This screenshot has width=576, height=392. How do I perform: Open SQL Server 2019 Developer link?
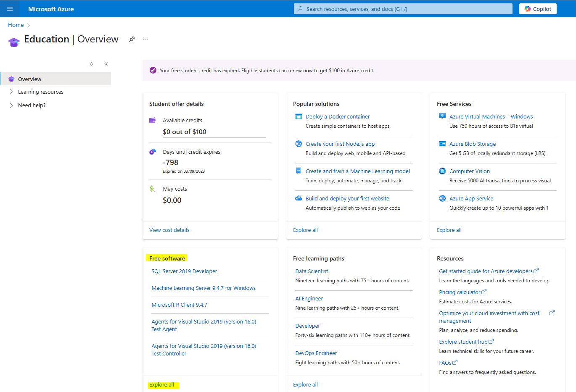[x=184, y=271]
